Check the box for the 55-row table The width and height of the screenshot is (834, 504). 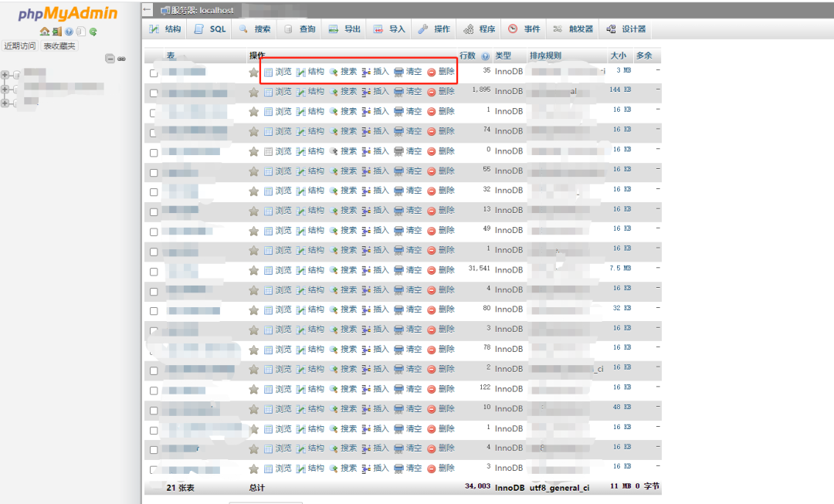pos(154,173)
